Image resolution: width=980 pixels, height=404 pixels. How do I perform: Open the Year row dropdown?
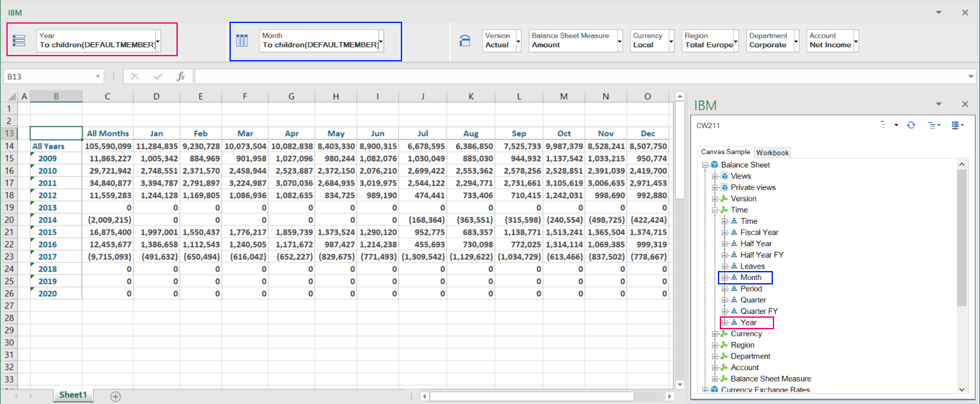tap(158, 41)
